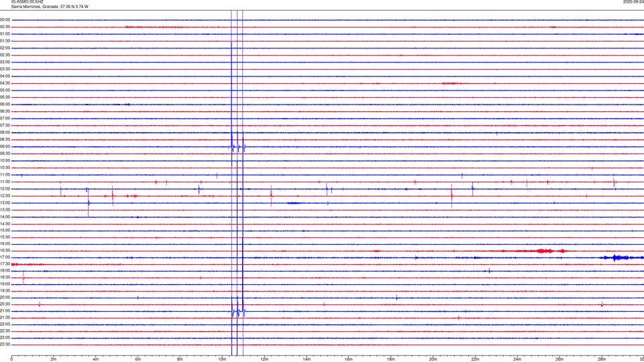Click the 10m tick label on axis

tap(222, 359)
